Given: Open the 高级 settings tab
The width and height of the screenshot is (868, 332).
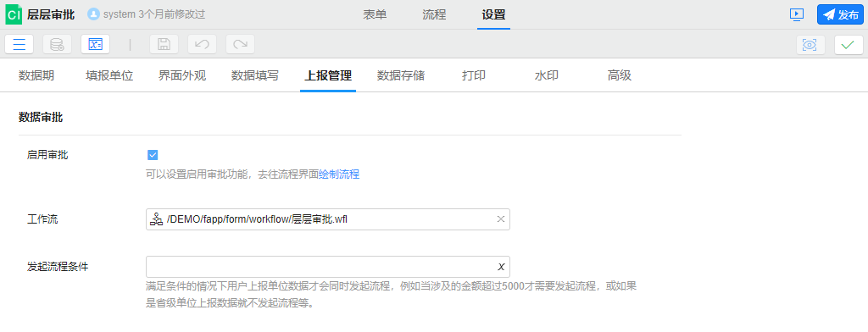Looking at the screenshot, I should pyautogui.click(x=620, y=76).
